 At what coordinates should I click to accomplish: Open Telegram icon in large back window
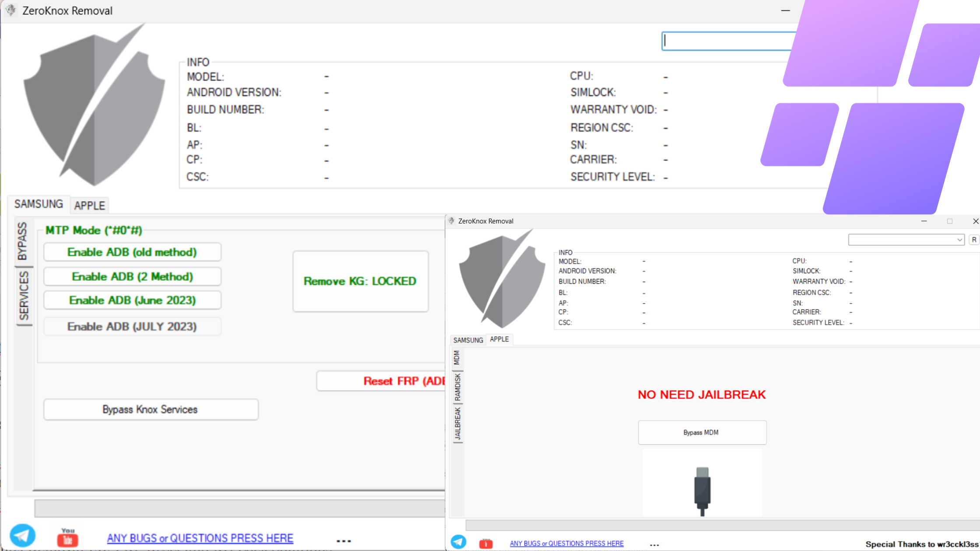22,536
